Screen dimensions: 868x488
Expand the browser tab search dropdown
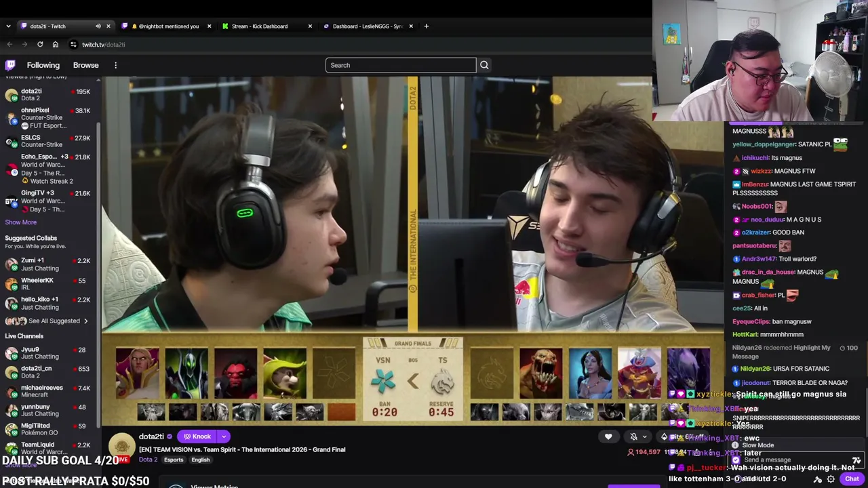8,26
